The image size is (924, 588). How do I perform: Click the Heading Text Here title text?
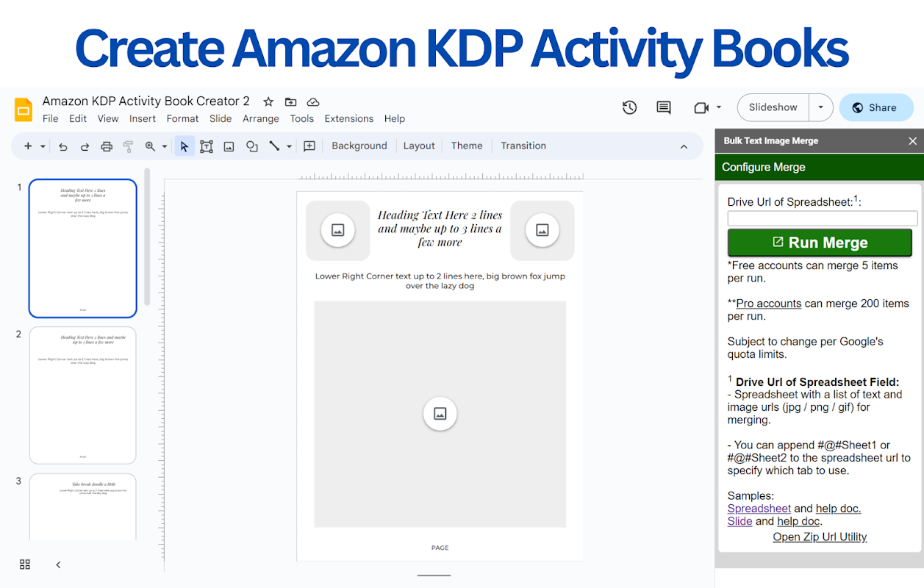pyautogui.click(x=440, y=229)
